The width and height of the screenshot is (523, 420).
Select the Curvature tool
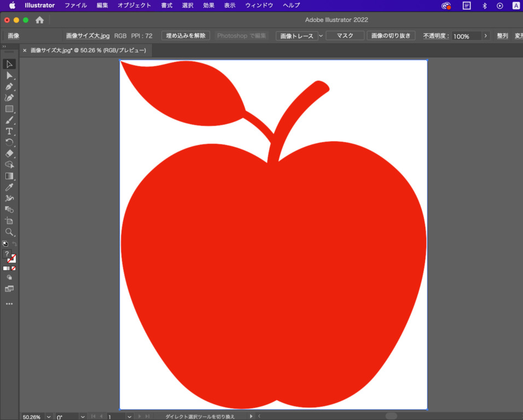[x=9, y=98]
